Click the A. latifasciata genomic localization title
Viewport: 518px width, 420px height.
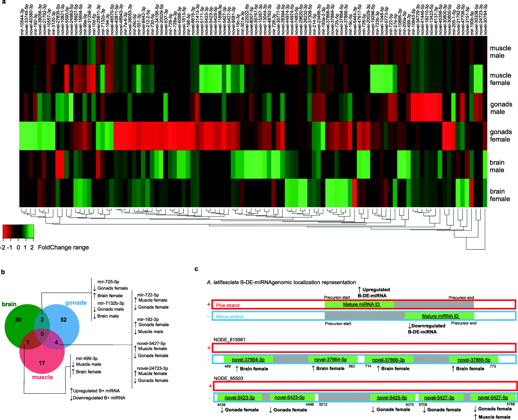click(x=281, y=282)
